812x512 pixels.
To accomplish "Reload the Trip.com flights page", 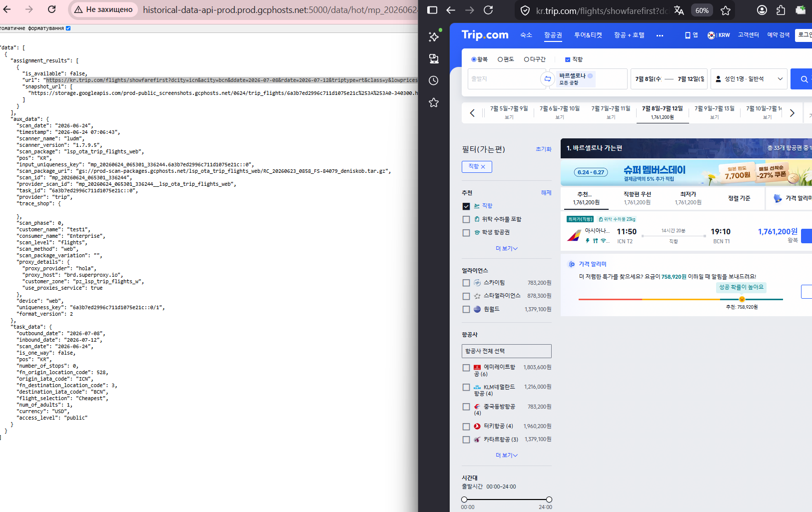I will (x=489, y=10).
